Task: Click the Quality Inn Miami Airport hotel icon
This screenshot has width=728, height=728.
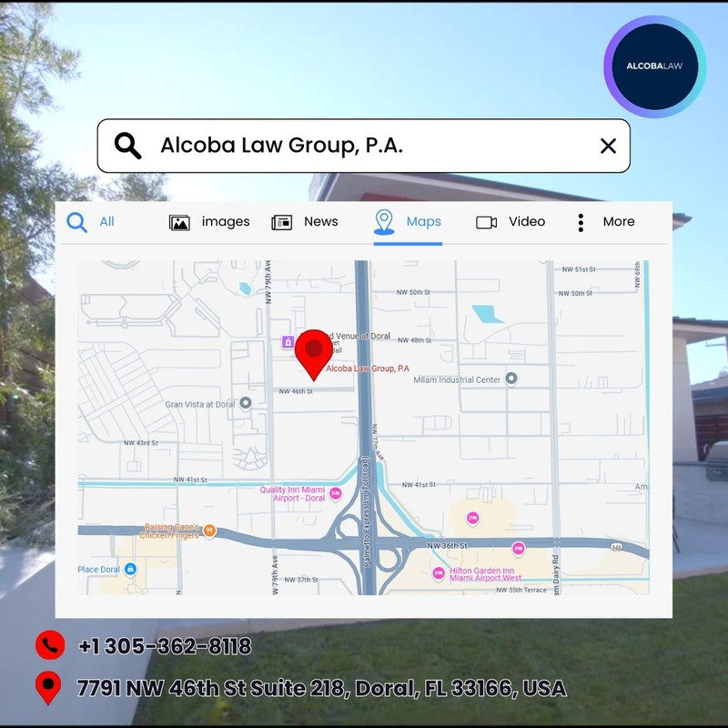Action: (x=336, y=493)
